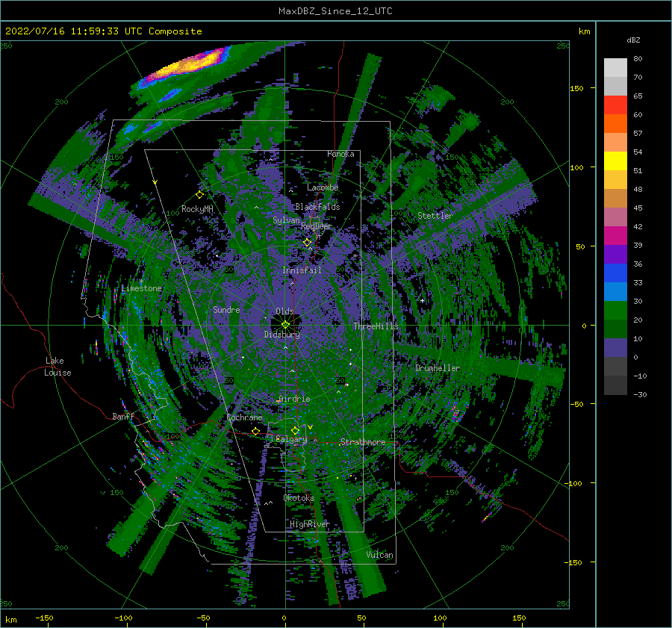Select the Calgary city label
672x628 pixels.
[291, 439]
